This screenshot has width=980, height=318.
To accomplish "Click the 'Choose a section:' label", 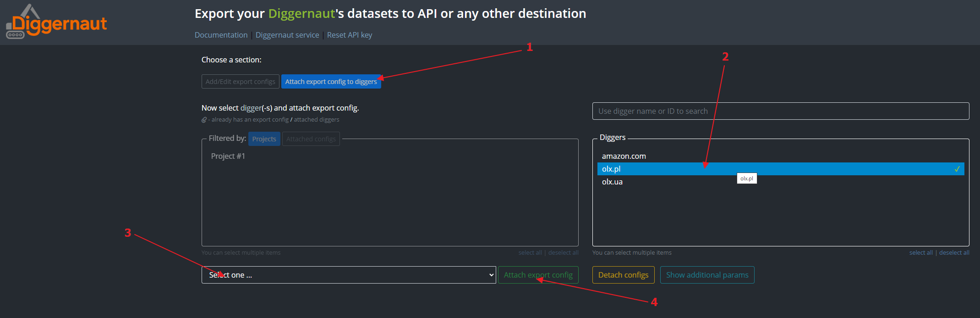I will tap(231, 60).
